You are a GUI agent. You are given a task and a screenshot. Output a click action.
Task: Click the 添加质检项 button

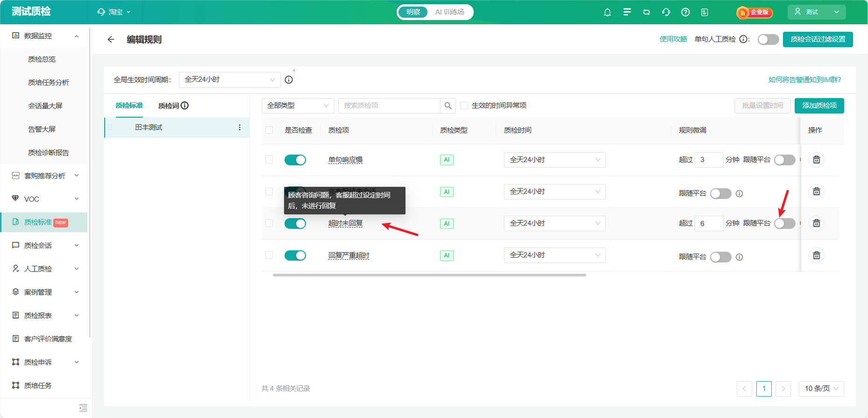(819, 106)
